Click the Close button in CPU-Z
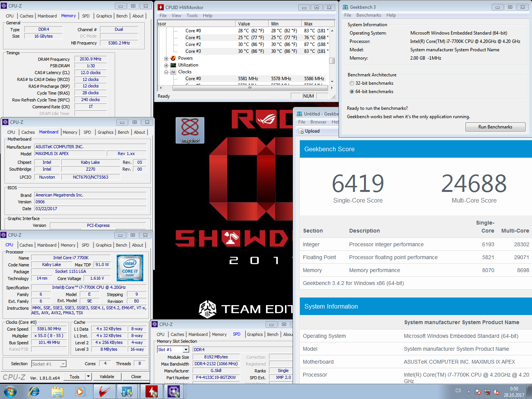 click(136, 377)
